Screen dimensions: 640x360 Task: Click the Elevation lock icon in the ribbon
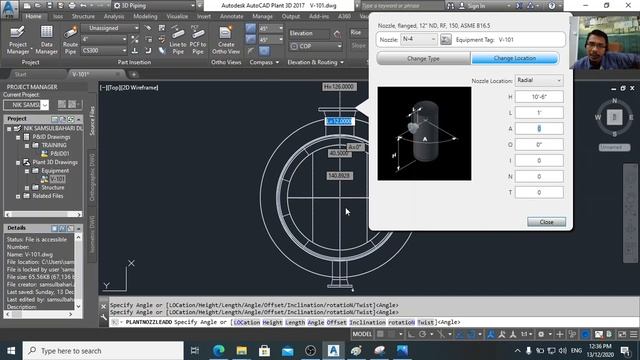click(337, 34)
